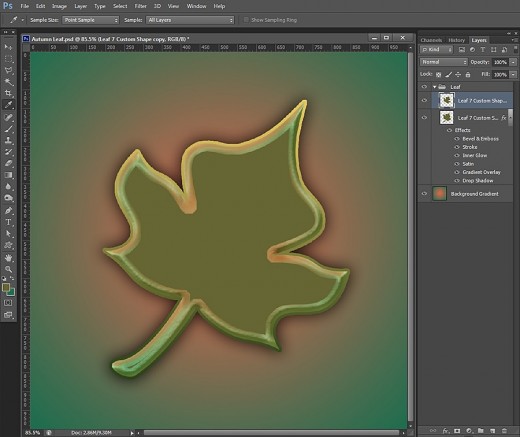Screen dimensions: 520x437
Task: Lock transparent pixels icon
Action: click(439, 74)
